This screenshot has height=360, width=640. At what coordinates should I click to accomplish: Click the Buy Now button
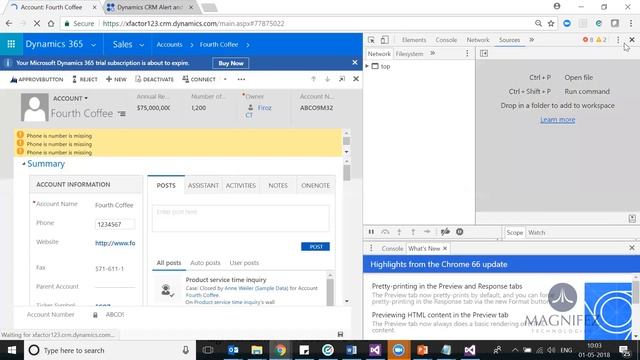[x=231, y=63]
